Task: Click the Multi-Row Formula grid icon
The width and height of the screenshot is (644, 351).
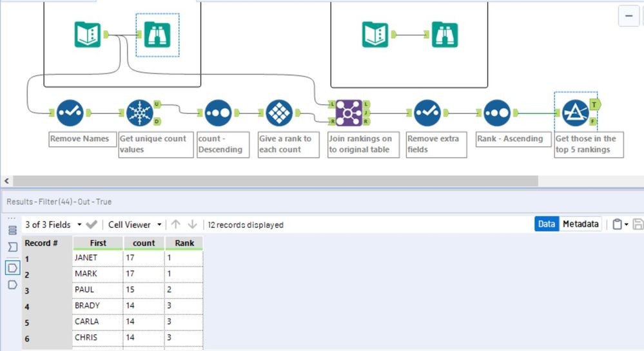Action: pyautogui.click(x=279, y=113)
